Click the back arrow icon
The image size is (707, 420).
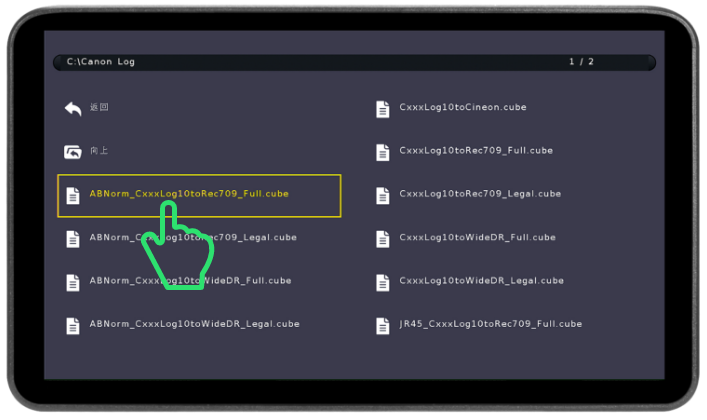coord(72,108)
